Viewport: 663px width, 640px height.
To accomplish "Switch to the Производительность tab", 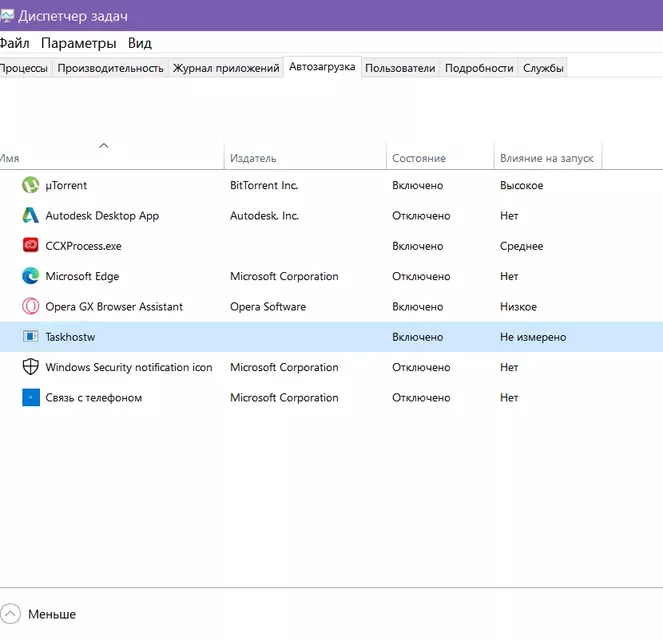I will point(110,68).
